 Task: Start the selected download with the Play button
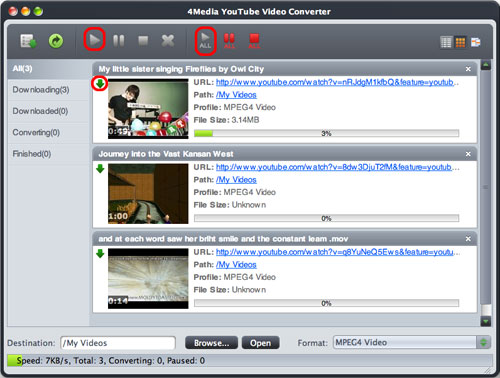point(95,41)
